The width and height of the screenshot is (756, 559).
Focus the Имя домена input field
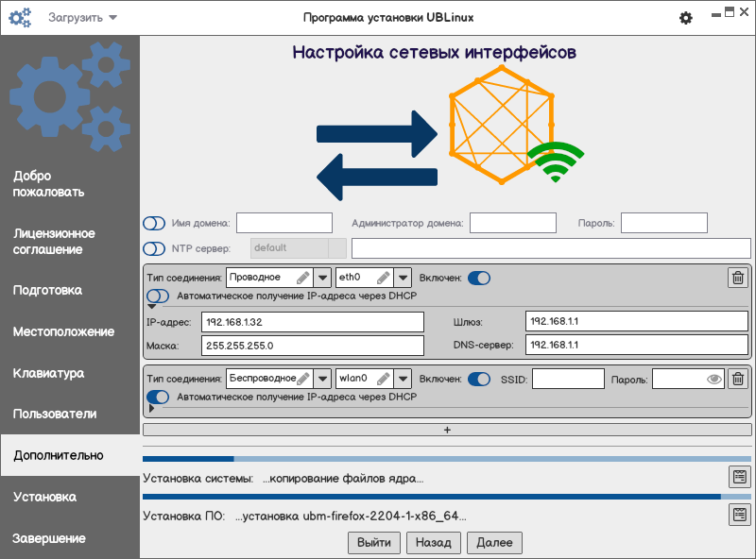tap(284, 223)
